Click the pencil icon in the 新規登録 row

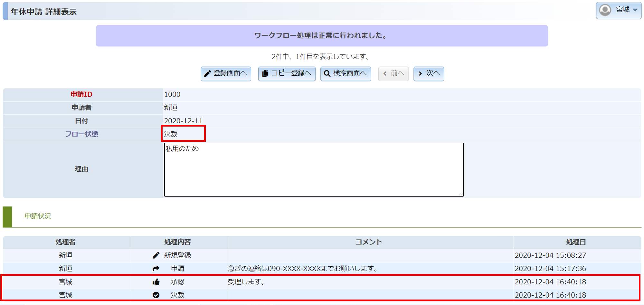point(156,255)
